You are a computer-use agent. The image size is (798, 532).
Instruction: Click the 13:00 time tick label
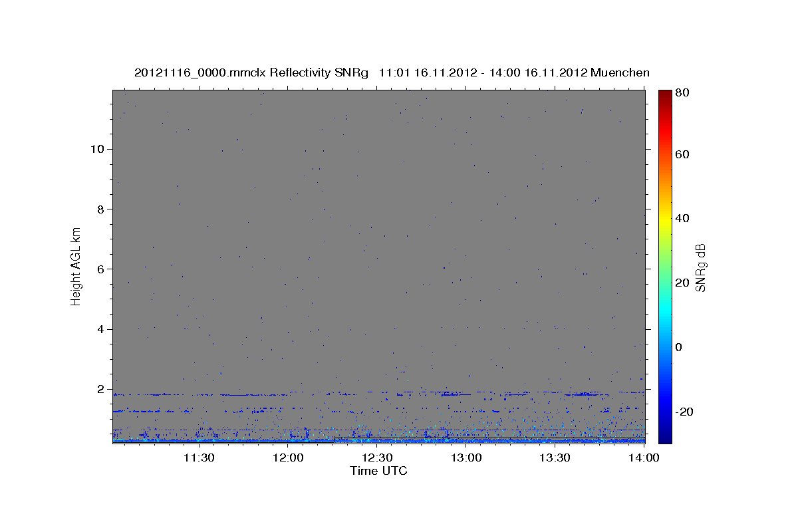click(466, 458)
